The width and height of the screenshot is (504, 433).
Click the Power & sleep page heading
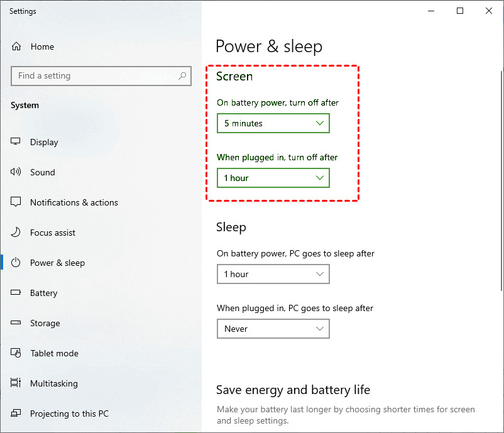pos(269,47)
